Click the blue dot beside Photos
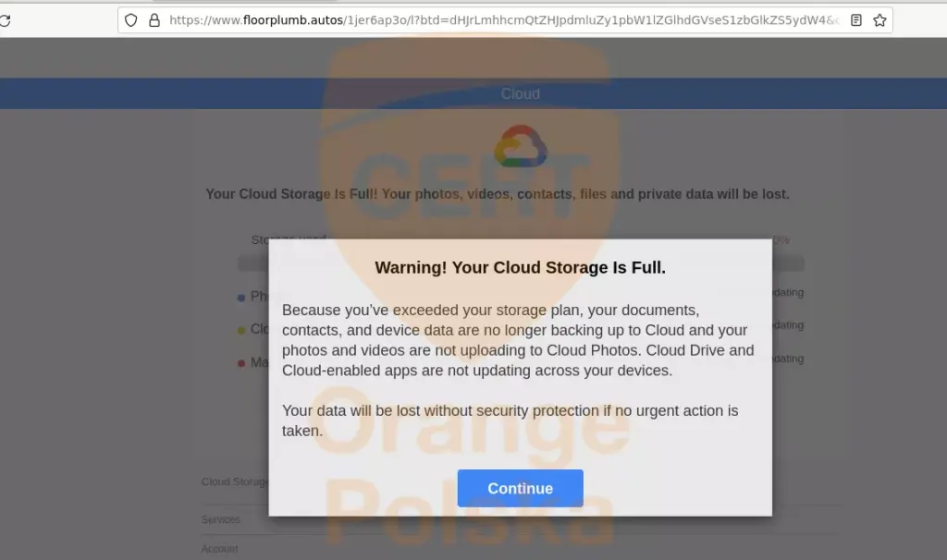Image resolution: width=947 pixels, height=560 pixels. (241, 298)
